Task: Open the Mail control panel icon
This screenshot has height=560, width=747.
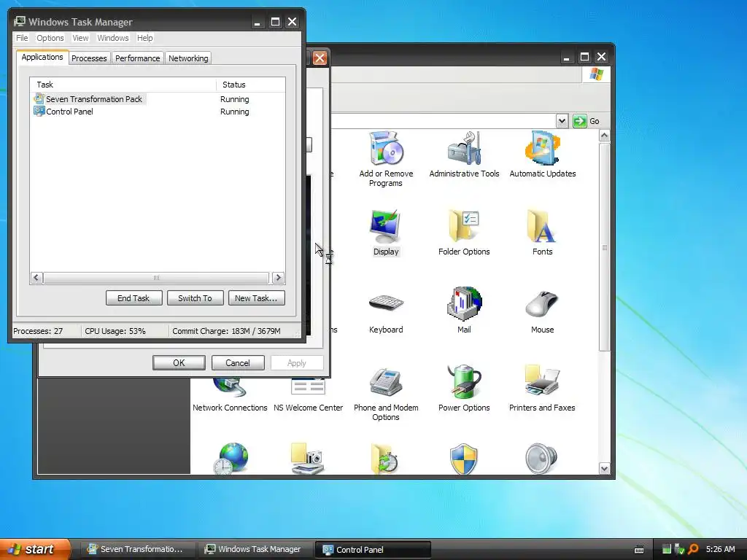Action: (464, 304)
